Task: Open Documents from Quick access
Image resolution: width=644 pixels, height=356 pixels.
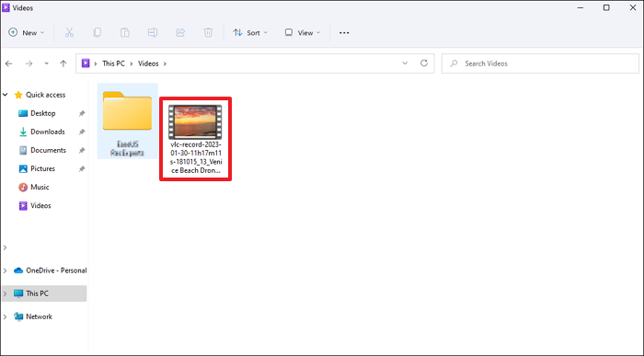Action: point(48,150)
